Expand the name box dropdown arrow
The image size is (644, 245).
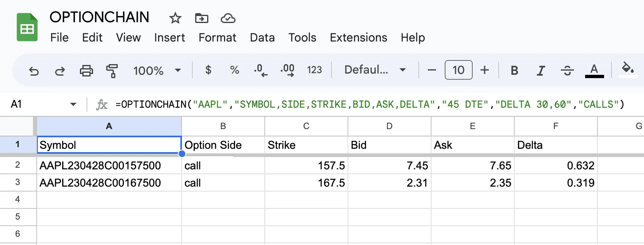point(73,104)
